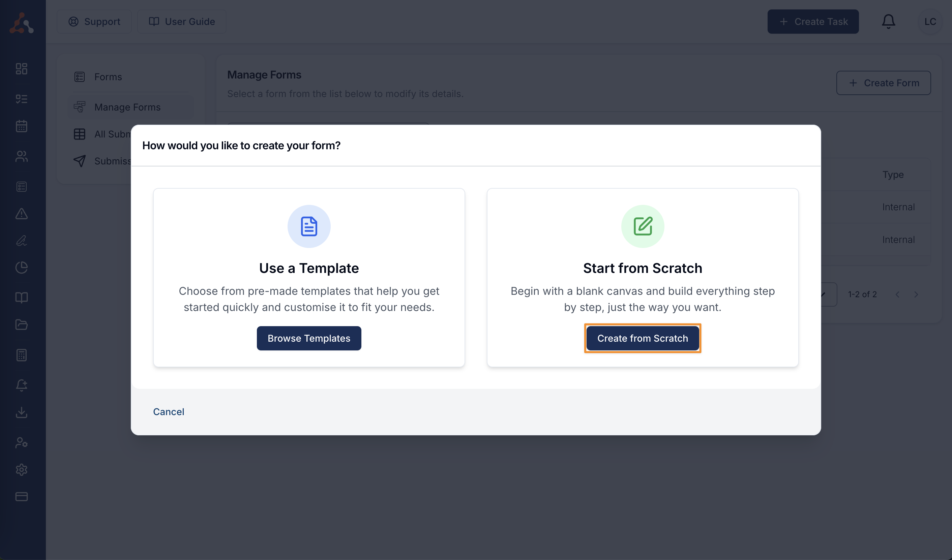Open the dashboard grid icon in sidebar

pyautogui.click(x=22, y=69)
